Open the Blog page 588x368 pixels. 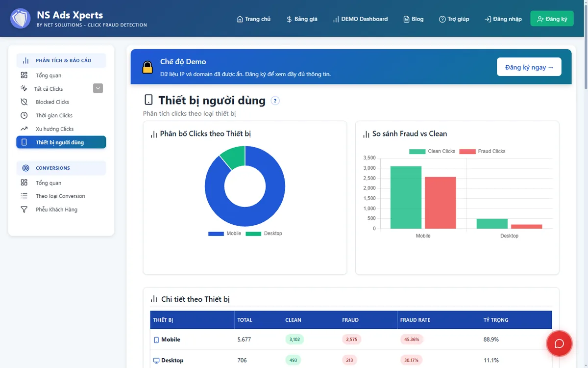pyautogui.click(x=414, y=19)
